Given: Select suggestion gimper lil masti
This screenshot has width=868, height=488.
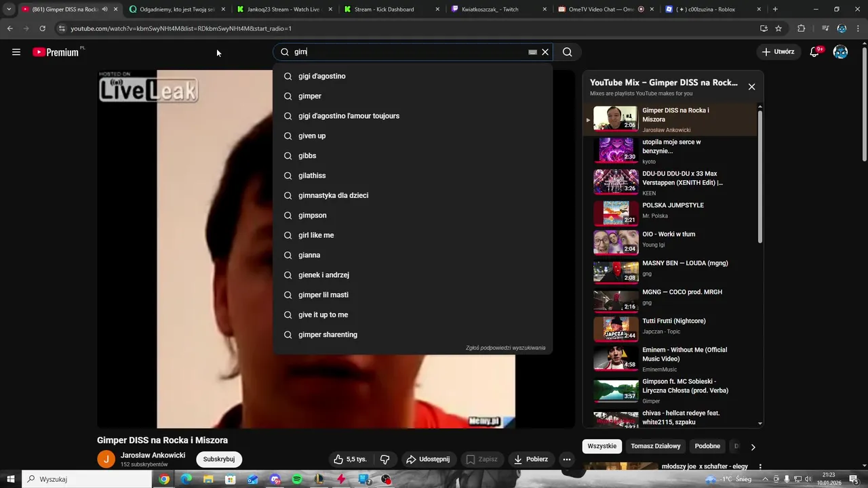Looking at the screenshot, I should coord(412,295).
